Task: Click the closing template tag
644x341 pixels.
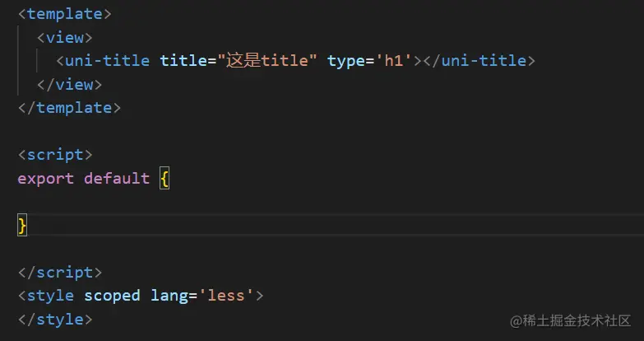Action: pos(69,108)
